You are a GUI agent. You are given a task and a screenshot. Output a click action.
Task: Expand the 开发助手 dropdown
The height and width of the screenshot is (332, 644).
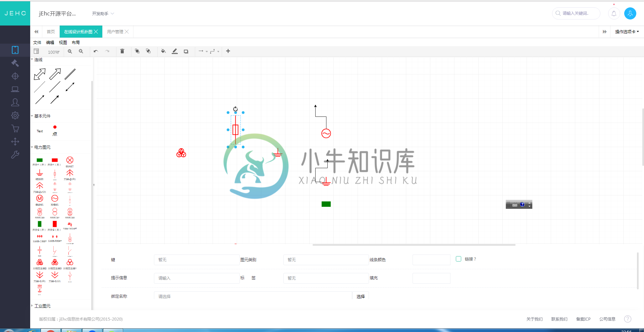click(103, 13)
